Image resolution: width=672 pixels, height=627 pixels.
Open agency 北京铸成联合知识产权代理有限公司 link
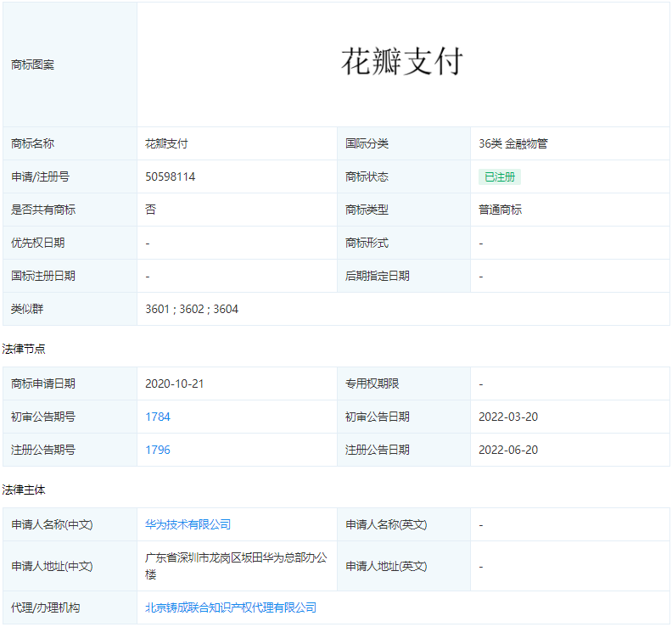tap(231, 607)
